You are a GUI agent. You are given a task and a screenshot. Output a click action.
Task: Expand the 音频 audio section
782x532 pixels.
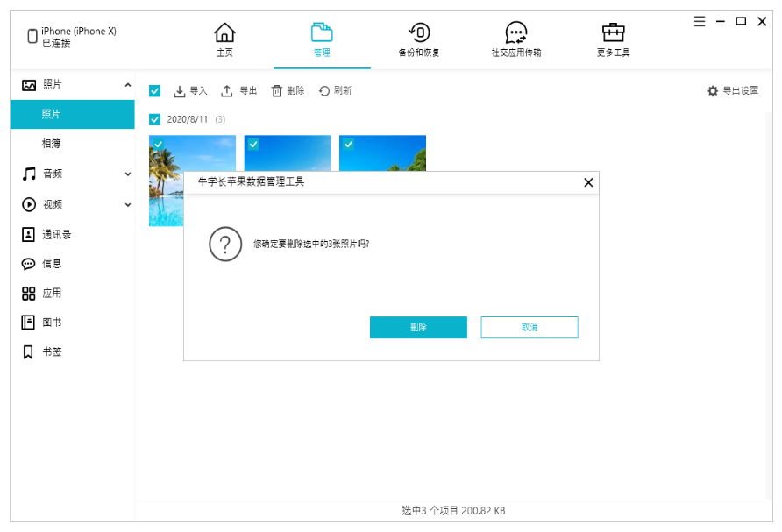(x=128, y=174)
